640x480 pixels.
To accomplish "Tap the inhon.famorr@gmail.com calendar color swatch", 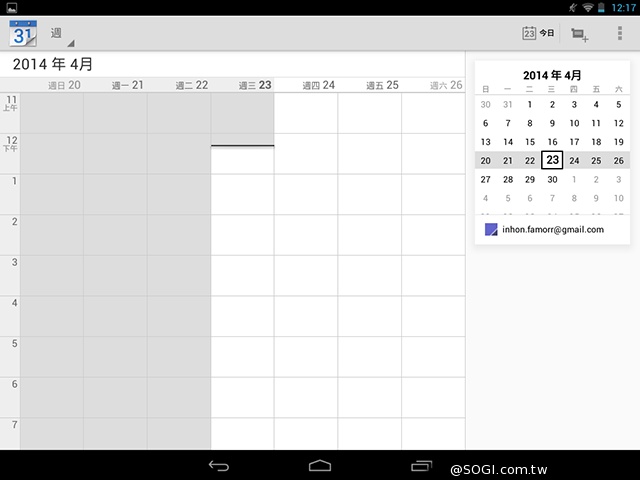I will tap(491, 229).
